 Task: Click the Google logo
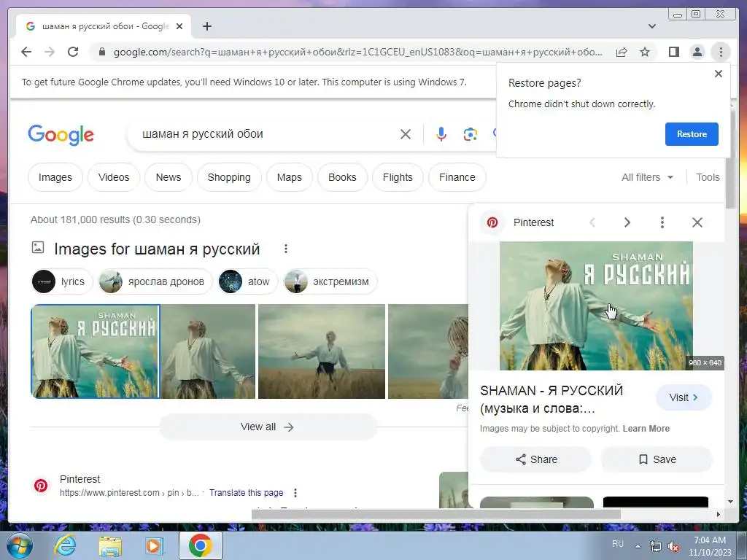coord(61,135)
